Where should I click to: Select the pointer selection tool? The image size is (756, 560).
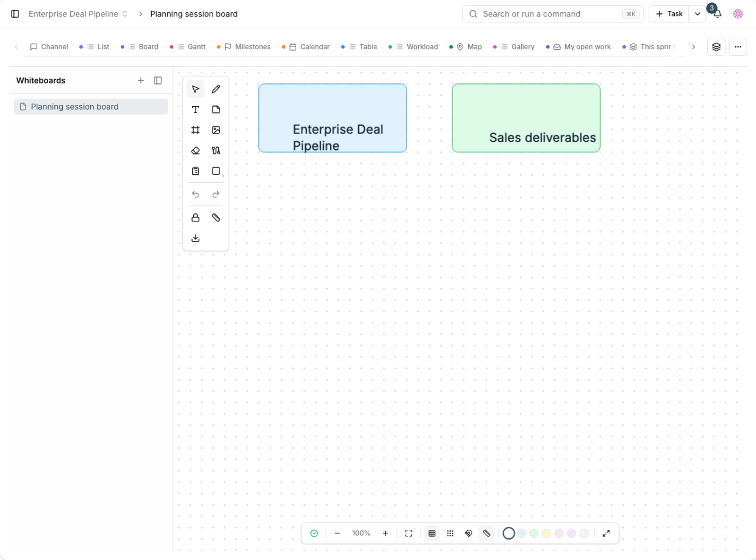coord(195,89)
